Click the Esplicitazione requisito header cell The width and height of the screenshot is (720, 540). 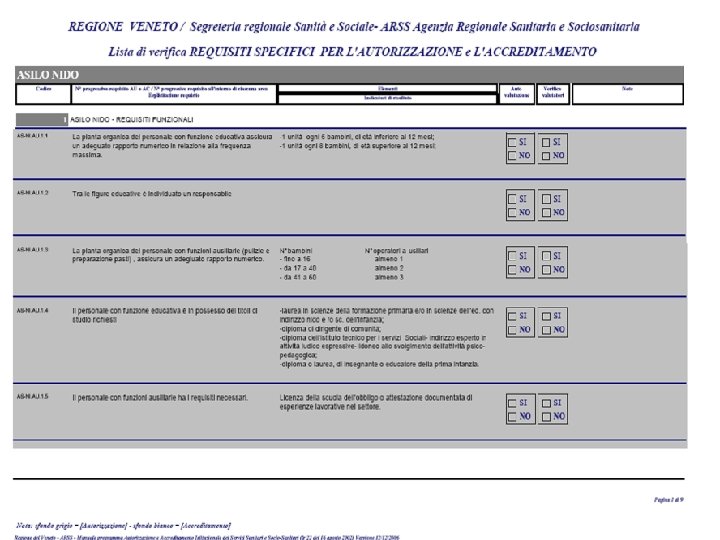pyautogui.click(x=174, y=96)
